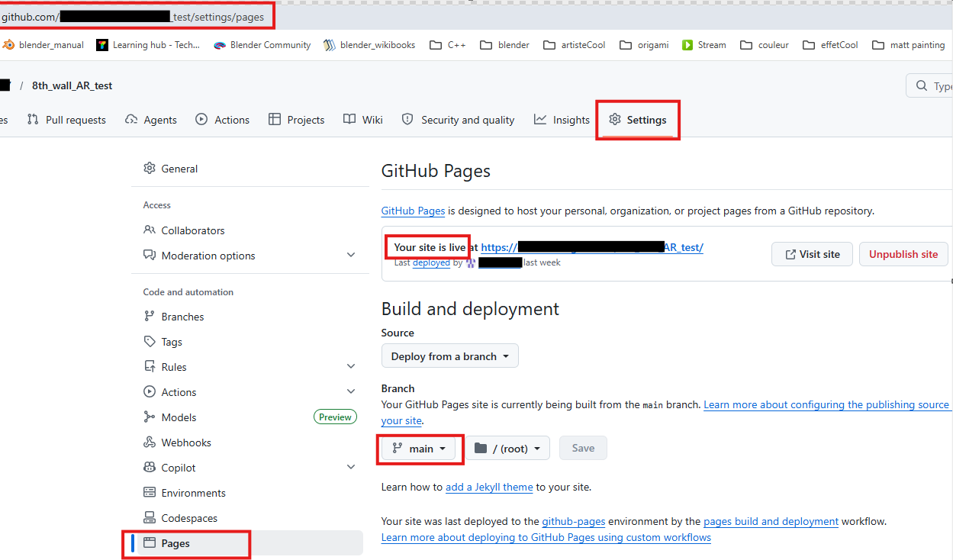Open pages build and deployment workflow link
This screenshot has width=953, height=560.
click(x=771, y=522)
